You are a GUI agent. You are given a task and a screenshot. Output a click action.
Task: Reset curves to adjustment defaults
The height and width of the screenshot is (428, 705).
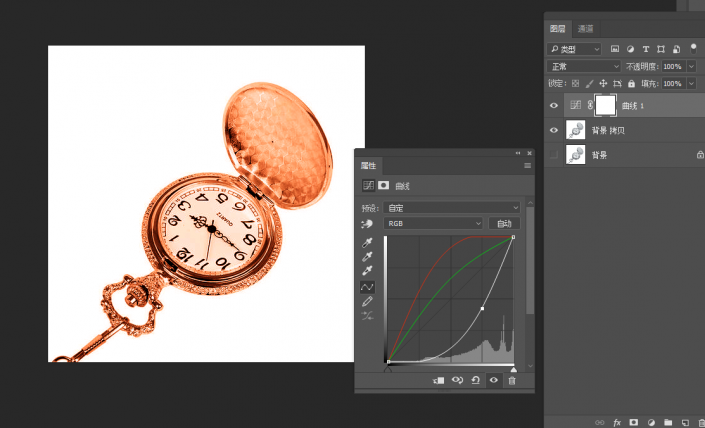click(476, 380)
